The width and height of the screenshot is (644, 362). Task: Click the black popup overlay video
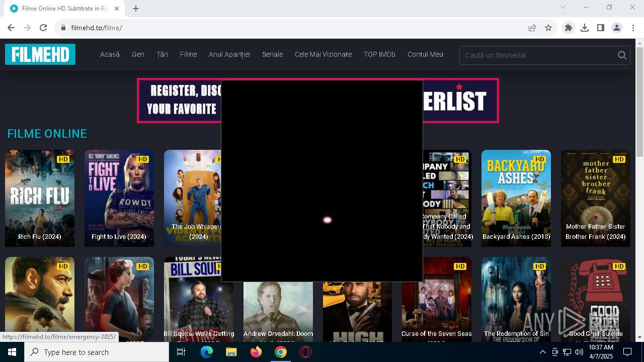tap(322, 181)
